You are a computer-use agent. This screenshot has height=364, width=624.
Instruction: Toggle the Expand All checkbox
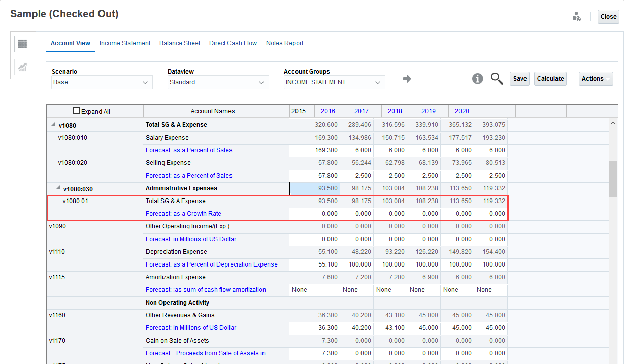[x=77, y=111]
